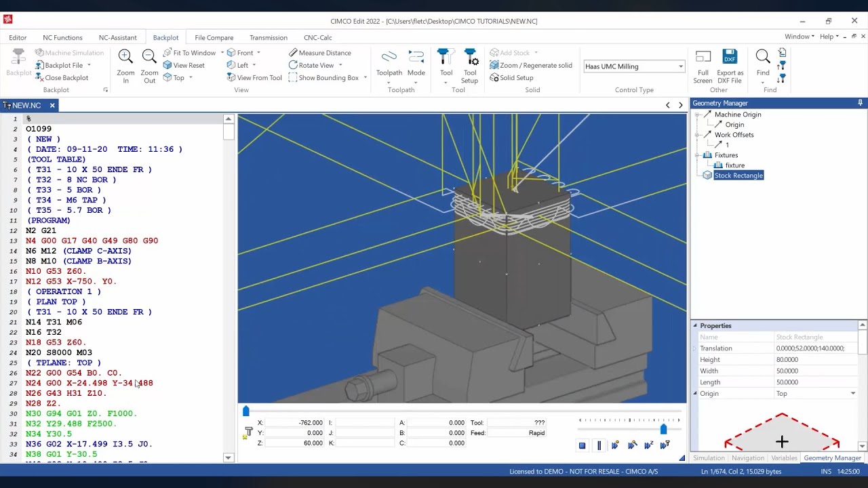Edit the Height value 80.0000
868x488 pixels.
[x=816, y=359]
